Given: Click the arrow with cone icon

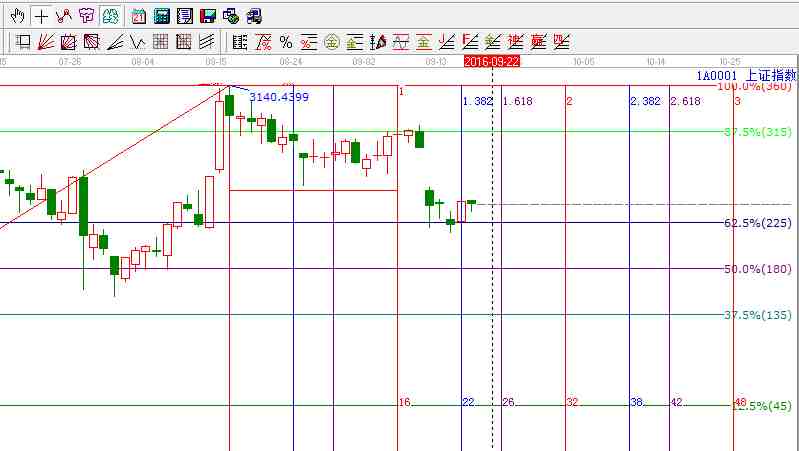Looking at the screenshot, I should click(x=378, y=42).
